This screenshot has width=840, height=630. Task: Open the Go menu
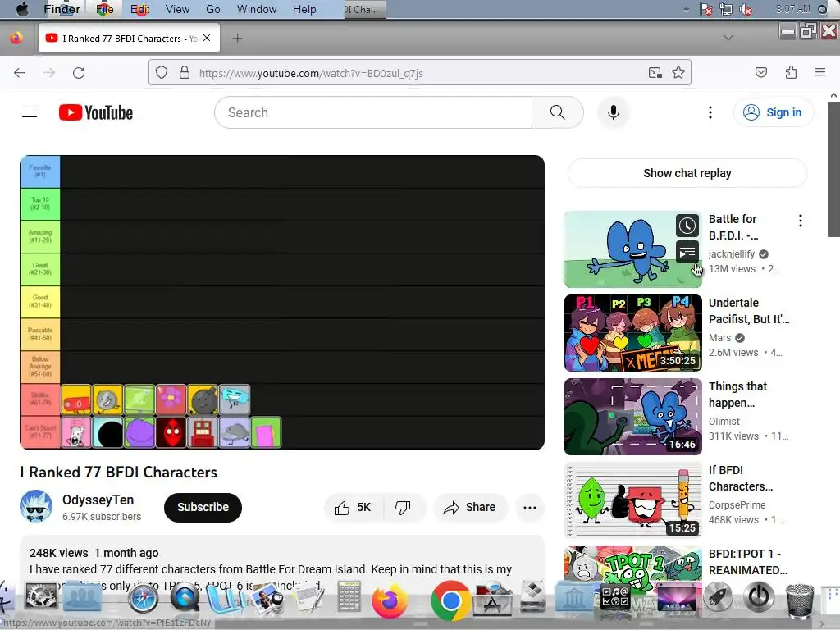coord(213,9)
